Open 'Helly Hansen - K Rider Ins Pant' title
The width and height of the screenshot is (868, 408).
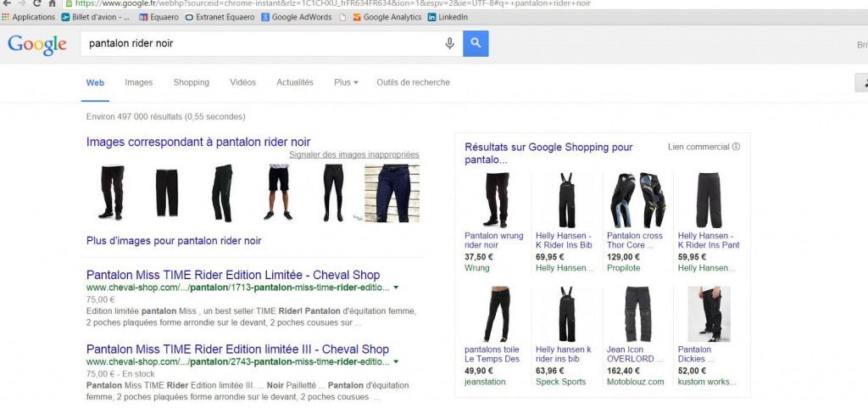click(x=709, y=240)
